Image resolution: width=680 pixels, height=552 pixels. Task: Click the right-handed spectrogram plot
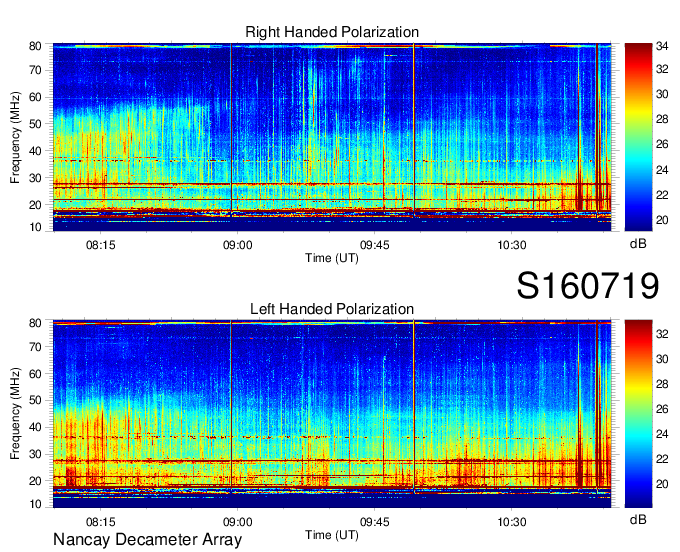coord(332,137)
